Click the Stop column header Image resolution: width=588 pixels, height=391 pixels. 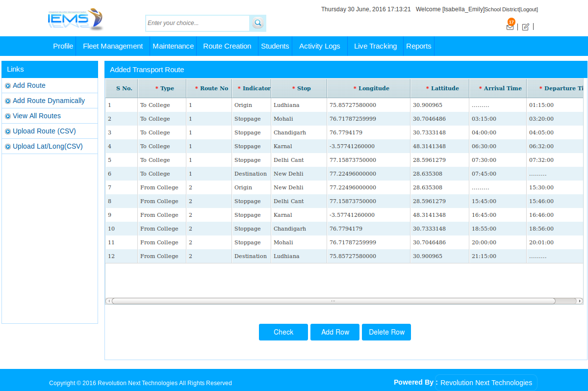pos(299,89)
